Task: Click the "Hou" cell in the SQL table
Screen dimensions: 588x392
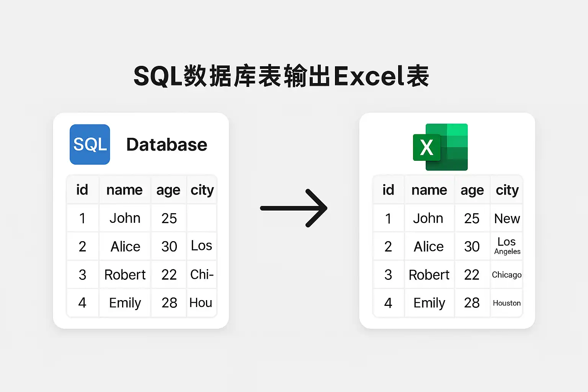Action: (201, 303)
